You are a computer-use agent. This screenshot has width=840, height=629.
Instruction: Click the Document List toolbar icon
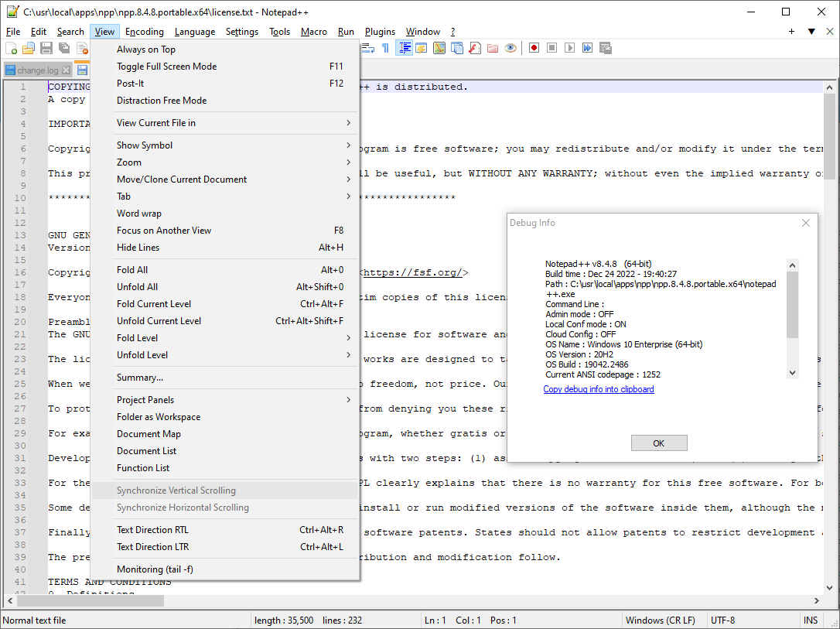(457, 48)
